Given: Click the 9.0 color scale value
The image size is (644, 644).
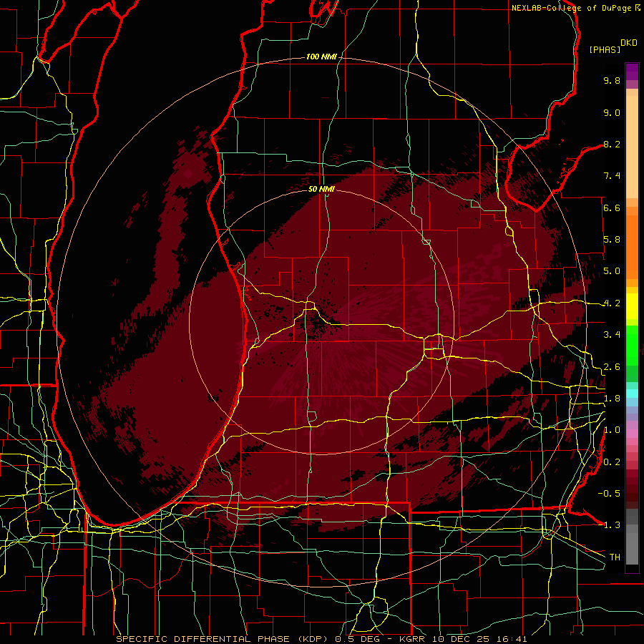Looking at the screenshot, I should pos(612,112).
